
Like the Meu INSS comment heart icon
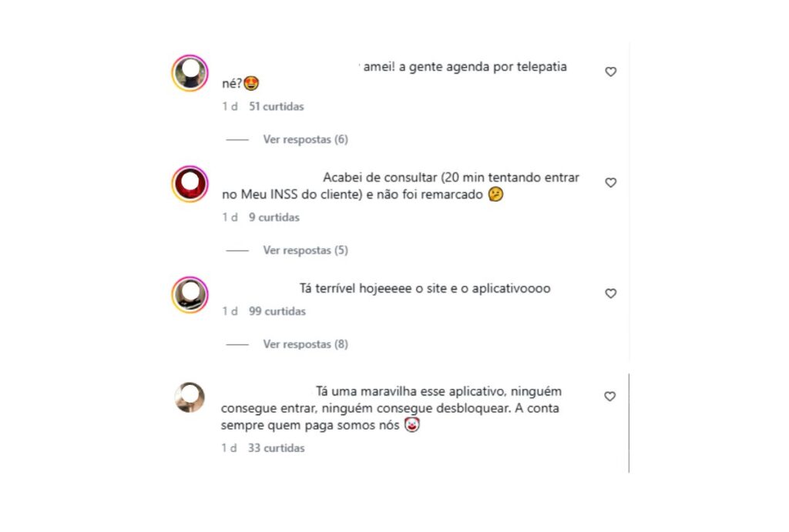coord(610,182)
